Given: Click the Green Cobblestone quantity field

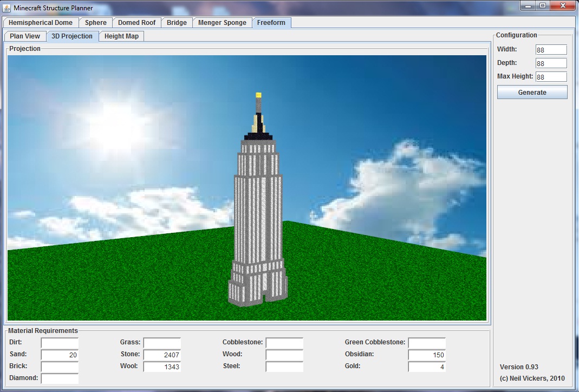Looking at the screenshot, I should coord(427,343).
